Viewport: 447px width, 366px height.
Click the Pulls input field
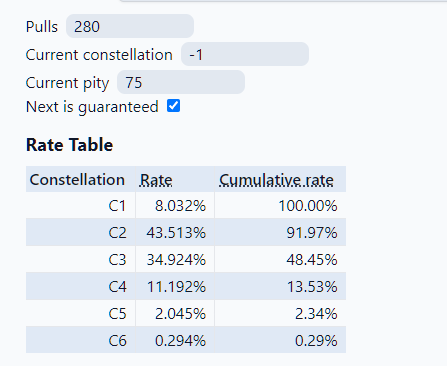[130, 26]
